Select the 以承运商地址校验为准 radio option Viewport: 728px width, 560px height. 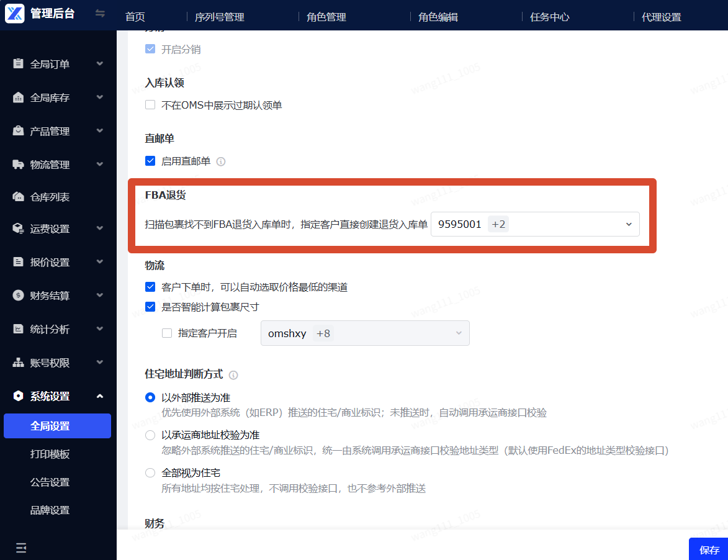[150, 435]
